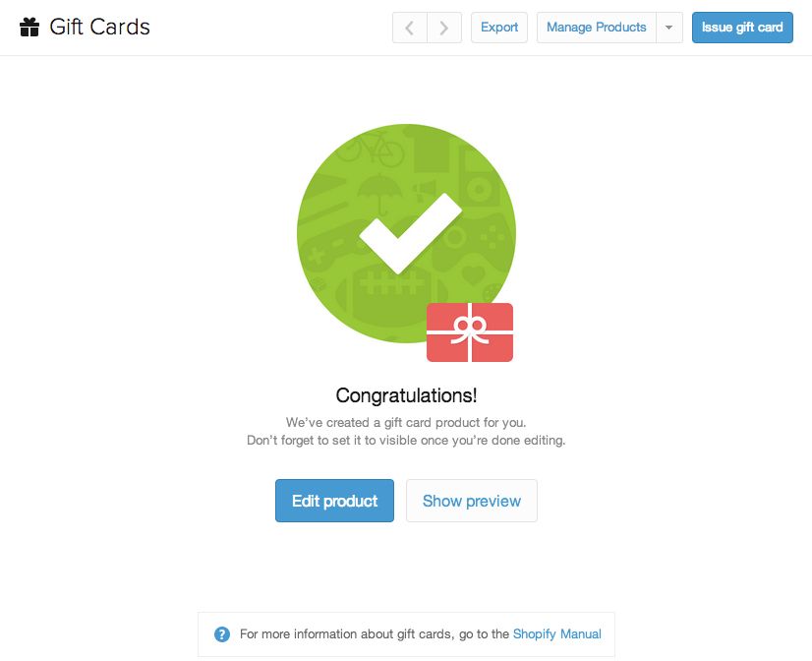
Task: Click the faint megaphone icon in green circle
Action: 425,190
